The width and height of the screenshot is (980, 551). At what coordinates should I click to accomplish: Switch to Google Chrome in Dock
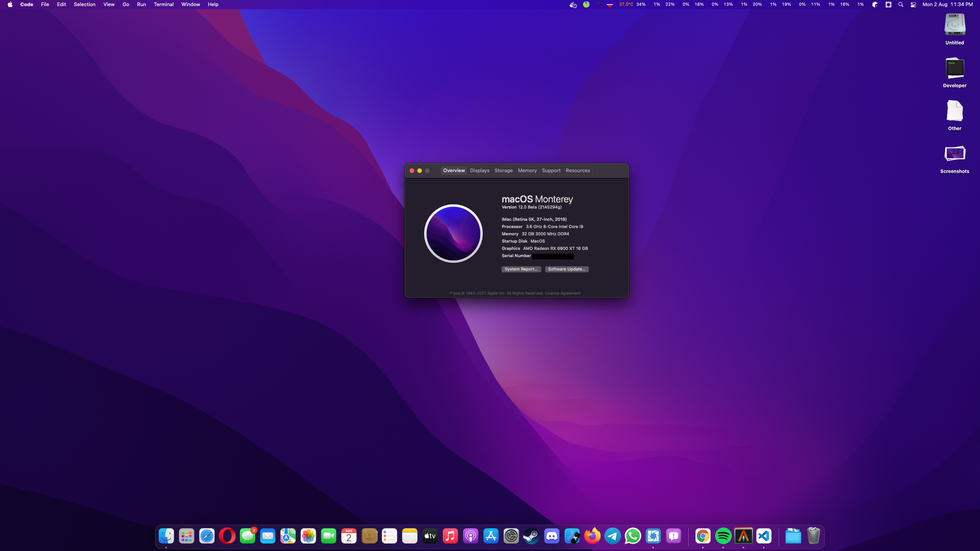coord(703,536)
